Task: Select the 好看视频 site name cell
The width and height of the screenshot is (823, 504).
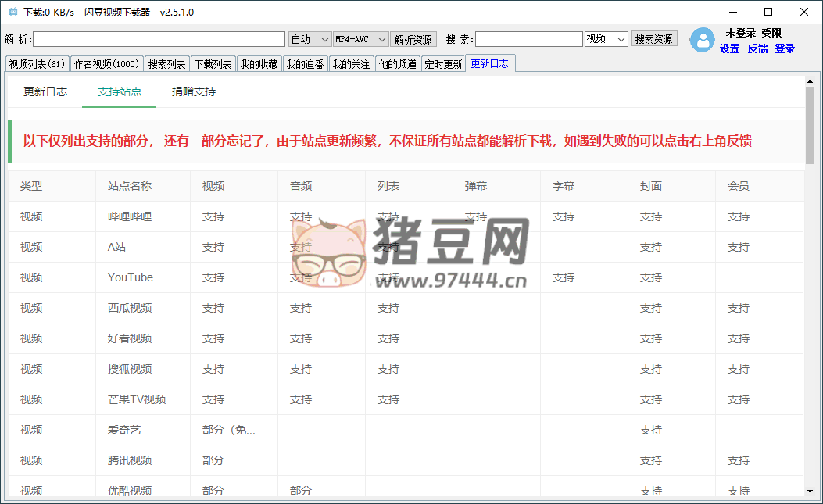Action: tap(143, 338)
